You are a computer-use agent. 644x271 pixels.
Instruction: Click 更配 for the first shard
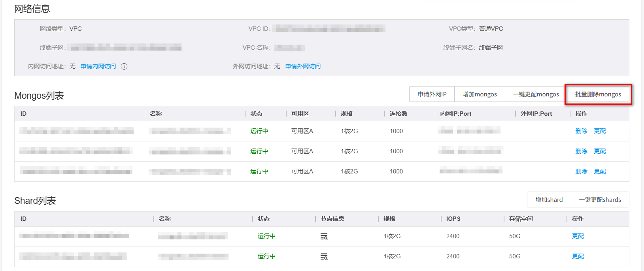(578, 236)
